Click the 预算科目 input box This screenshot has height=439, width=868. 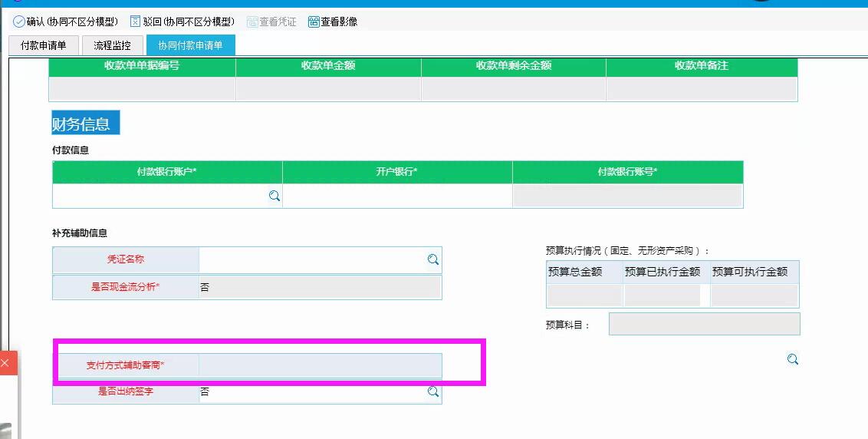click(704, 324)
